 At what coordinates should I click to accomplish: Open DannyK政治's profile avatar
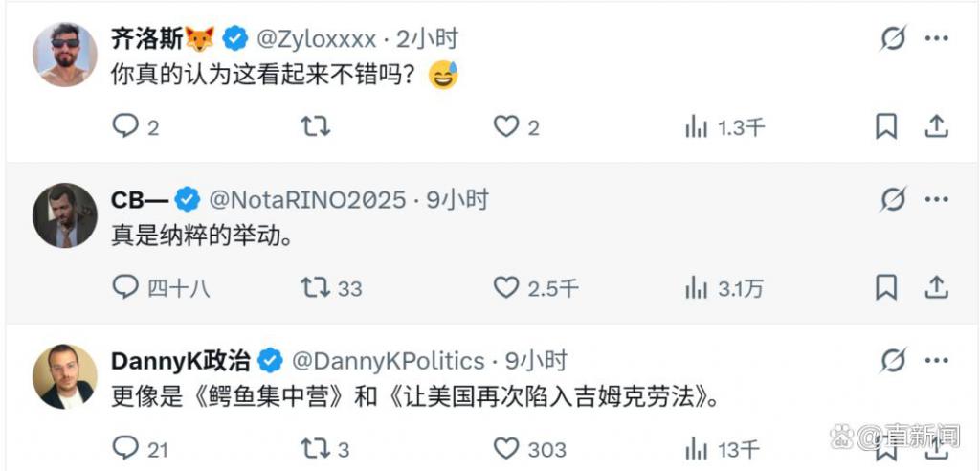pyautogui.click(x=64, y=376)
